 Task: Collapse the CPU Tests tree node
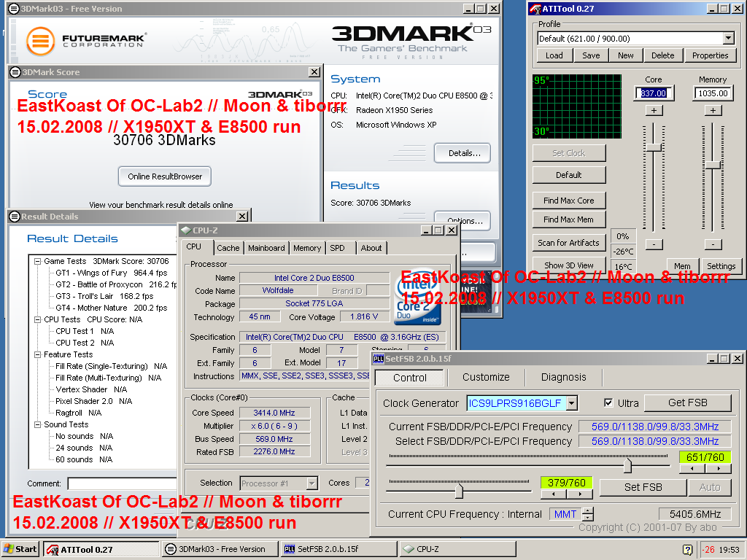click(37, 319)
